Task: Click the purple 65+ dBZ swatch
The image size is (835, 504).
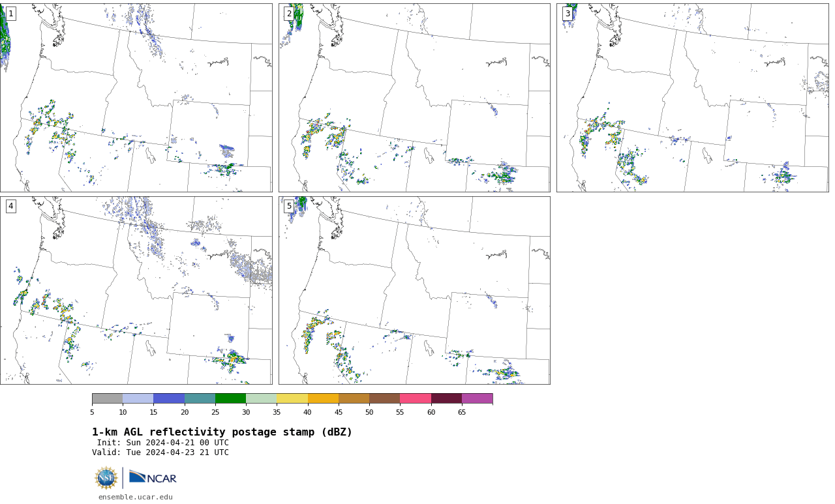Action: 478,398
